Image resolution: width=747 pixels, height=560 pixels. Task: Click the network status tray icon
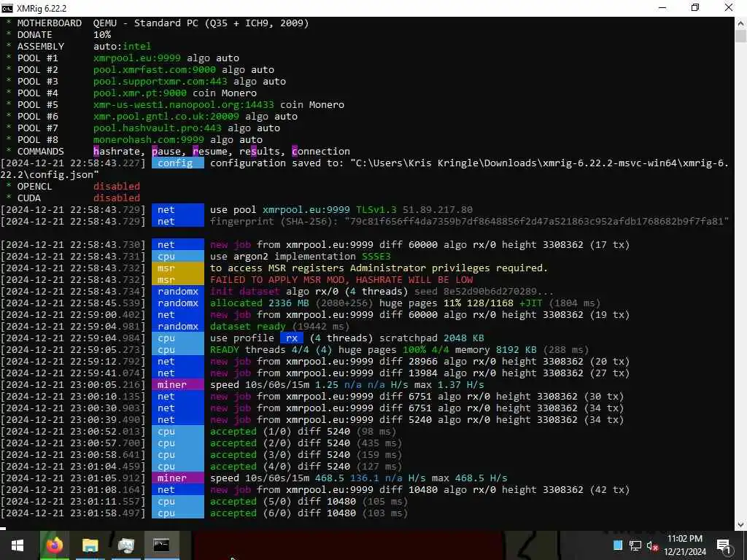click(635, 545)
